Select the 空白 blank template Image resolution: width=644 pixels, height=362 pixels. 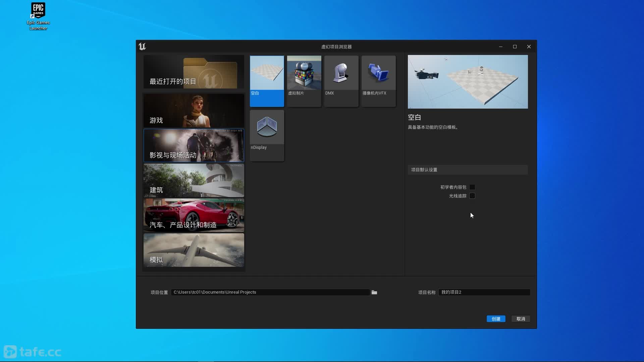pyautogui.click(x=267, y=81)
